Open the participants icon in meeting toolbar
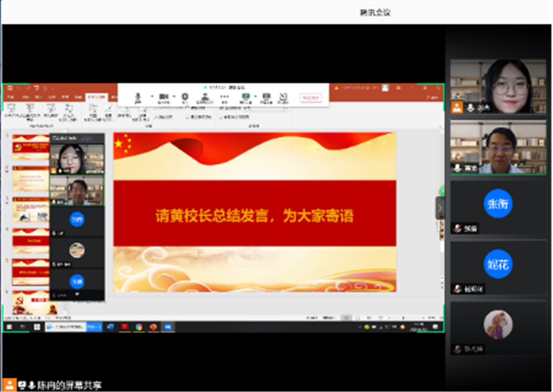 coord(205,97)
